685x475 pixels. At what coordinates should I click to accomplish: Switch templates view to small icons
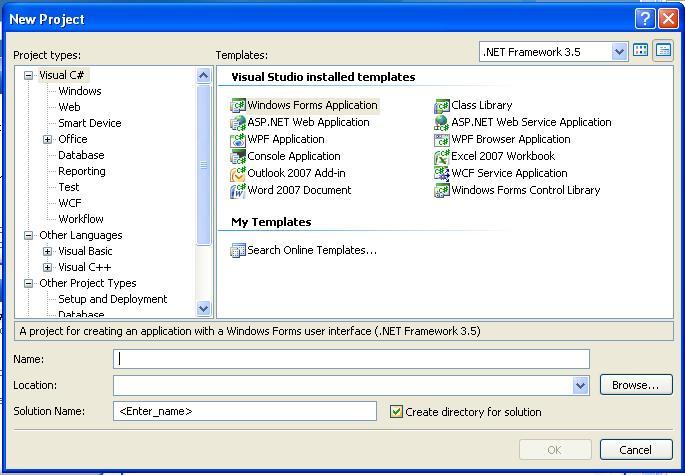[x=663, y=51]
